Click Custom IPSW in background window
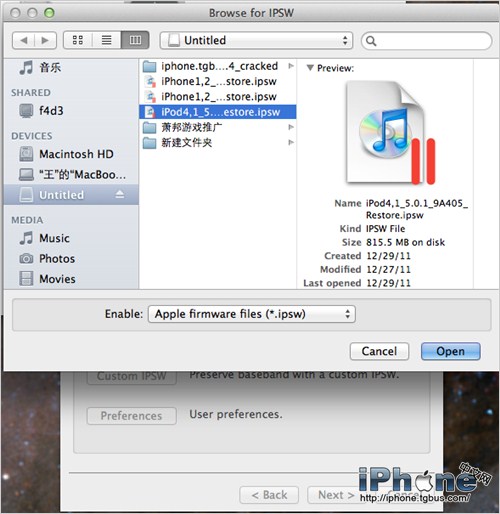Image resolution: width=500 pixels, height=514 pixels. (132, 377)
